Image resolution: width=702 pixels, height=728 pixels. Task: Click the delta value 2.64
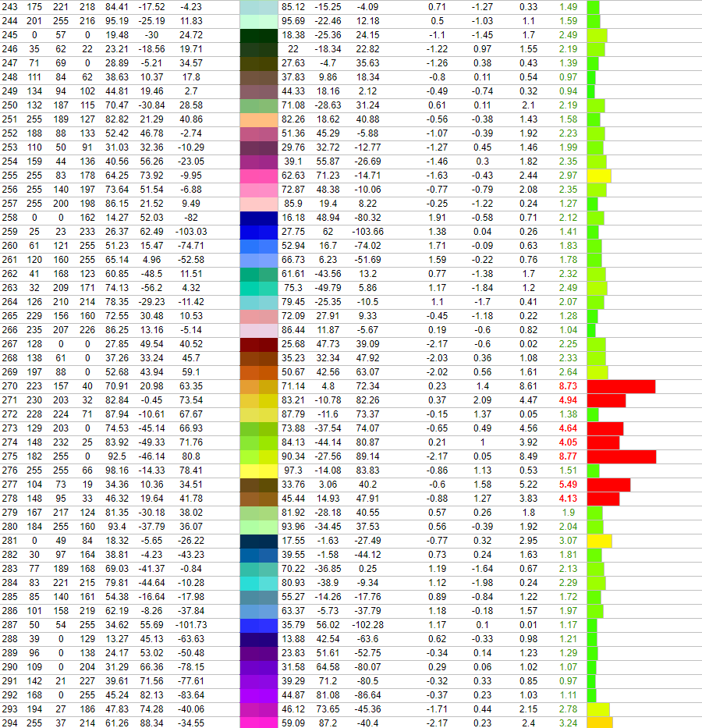pyautogui.click(x=568, y=372)
